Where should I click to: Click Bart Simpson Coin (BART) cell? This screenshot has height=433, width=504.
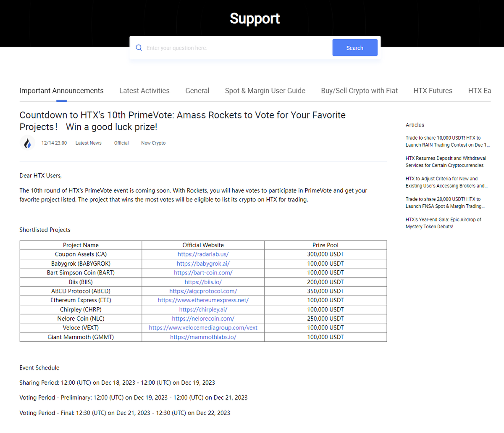point(81,273)
